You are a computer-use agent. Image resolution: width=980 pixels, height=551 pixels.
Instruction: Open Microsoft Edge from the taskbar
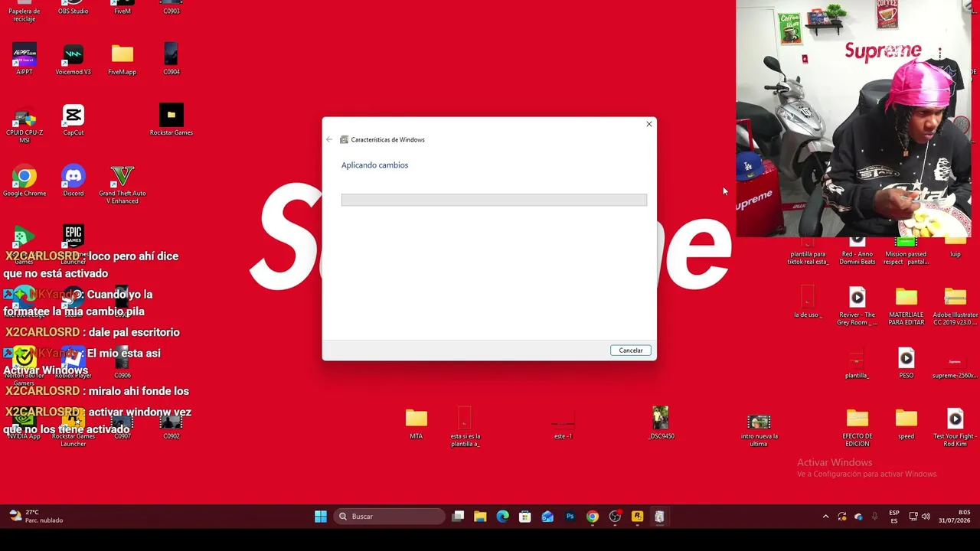(x=502, y=517)
